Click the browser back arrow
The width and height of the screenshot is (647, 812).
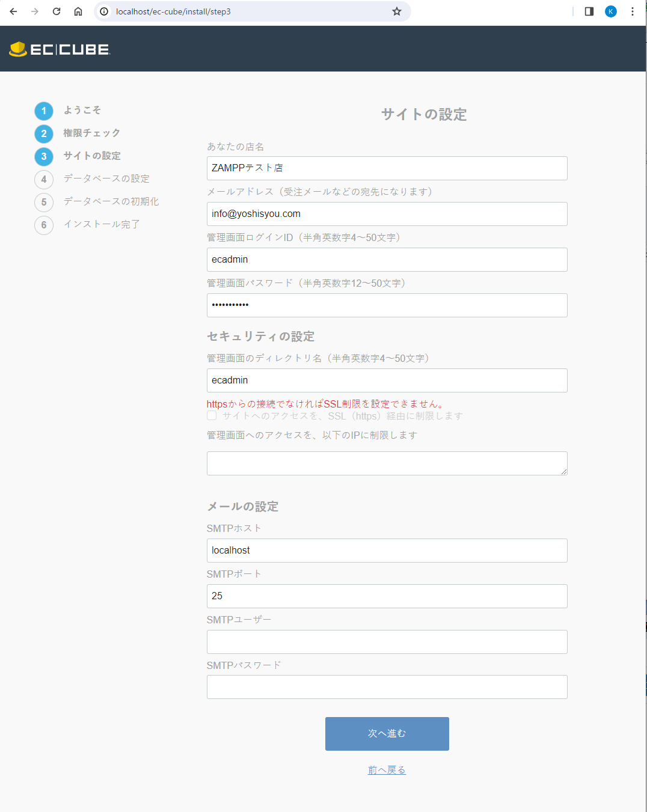13,11
